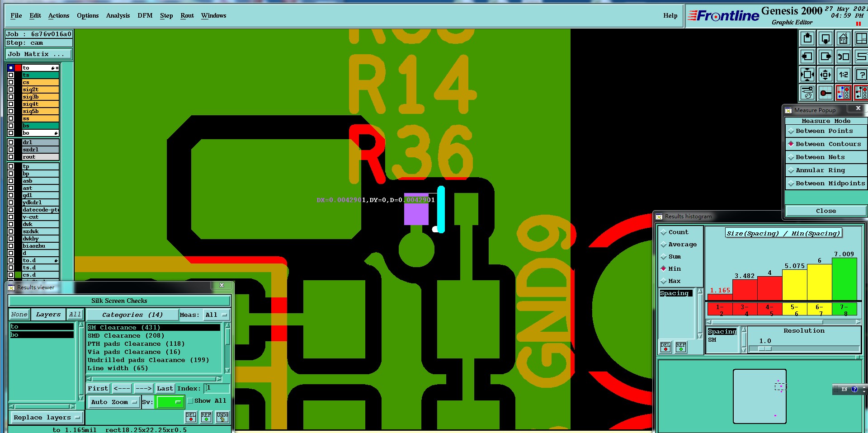Toggle the checkbox of layer sig2t
Image resolution: width=868 pixels, height=433 pixels.
(11, 89)
